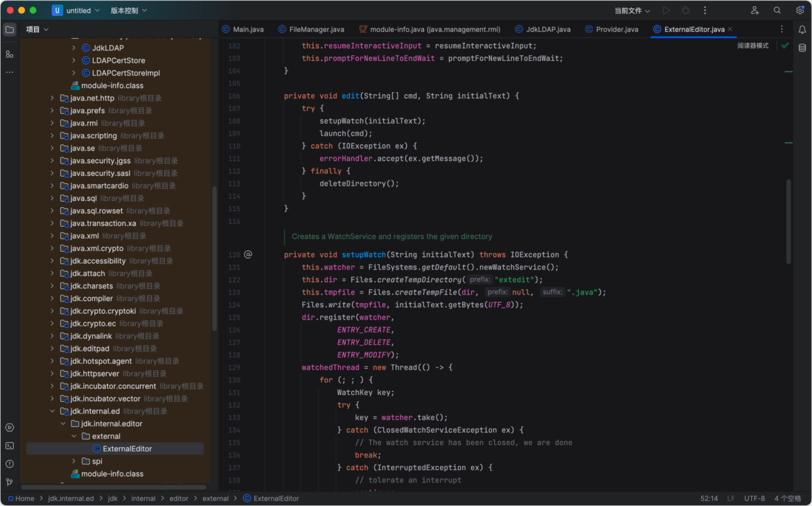The height and width of the screenshot is (506, 812).
Task: Click the project tree vertical scrollbar
Action: [x=214, y=259]
